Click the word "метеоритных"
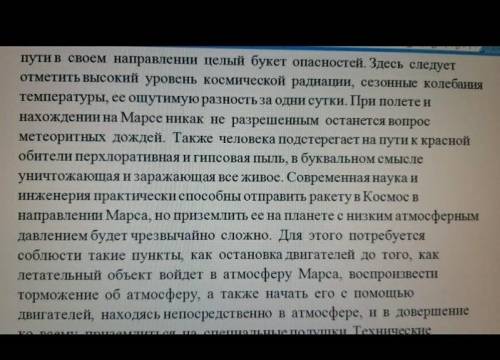The image size is (500, 360). point(62,137)
